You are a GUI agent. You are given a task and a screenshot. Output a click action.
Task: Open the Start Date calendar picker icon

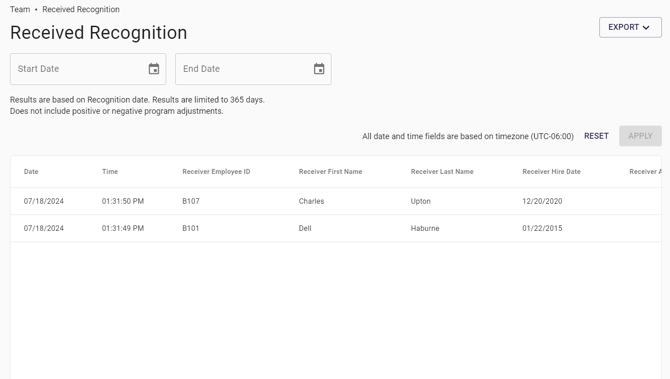[154, 69]
